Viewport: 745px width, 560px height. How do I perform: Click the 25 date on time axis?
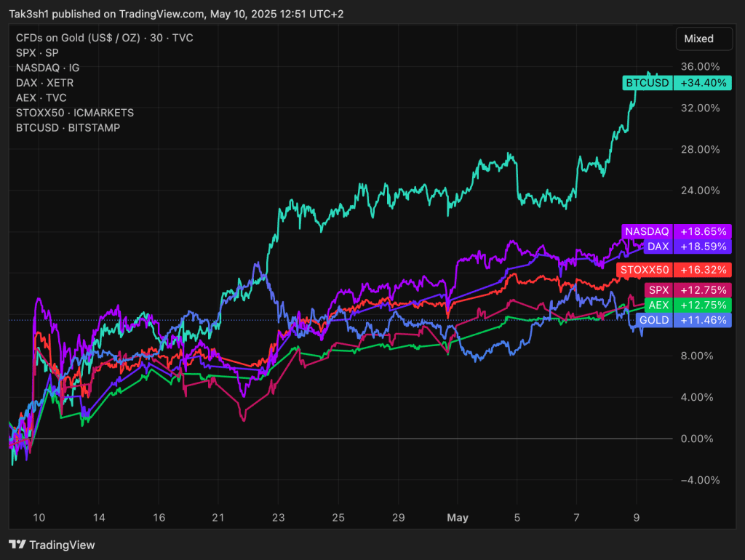338,517
